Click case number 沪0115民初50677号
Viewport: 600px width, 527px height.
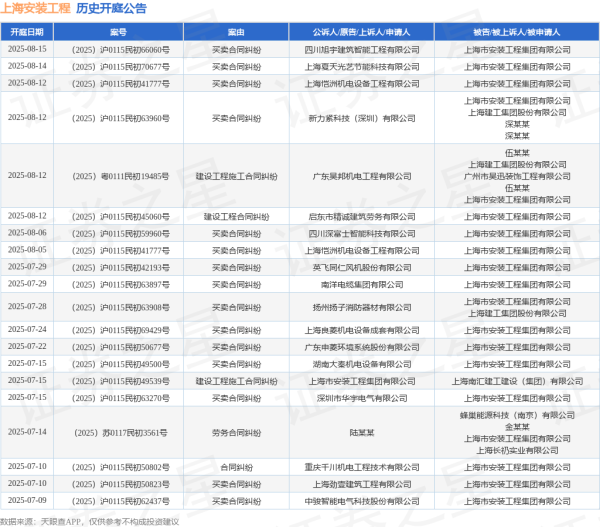[x=121, y=348]
